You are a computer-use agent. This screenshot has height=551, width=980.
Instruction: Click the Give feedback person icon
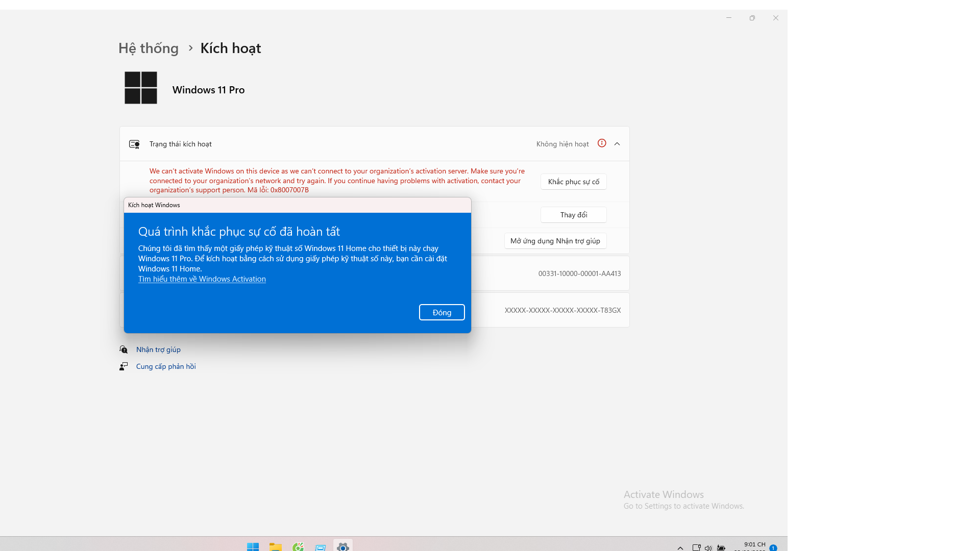pos(124,366)
